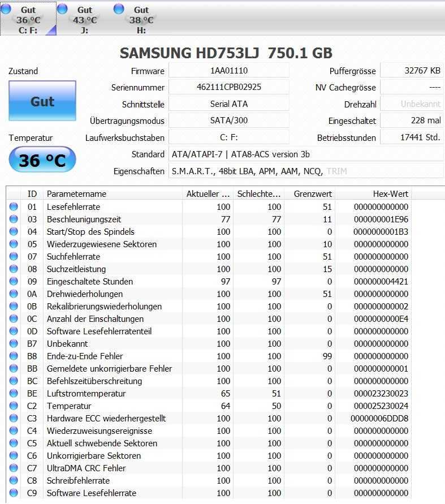Click the ID column header
Screen dimensions: 445x504
[32, 194]
